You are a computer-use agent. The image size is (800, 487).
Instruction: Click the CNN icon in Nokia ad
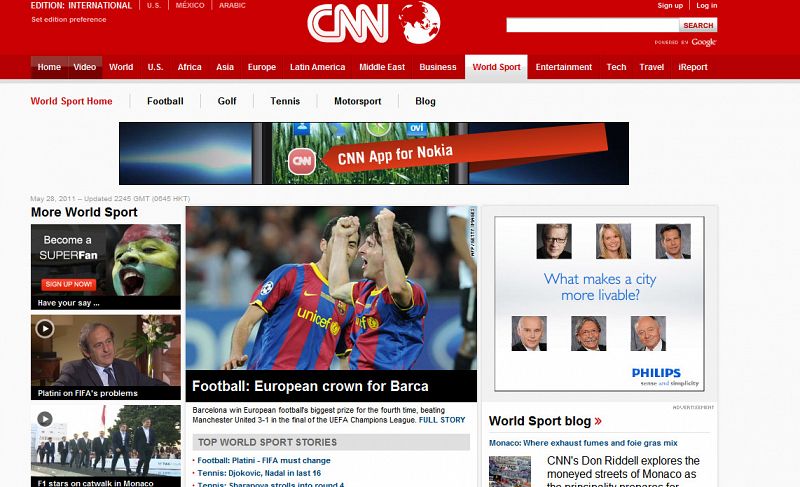(302, 161)
